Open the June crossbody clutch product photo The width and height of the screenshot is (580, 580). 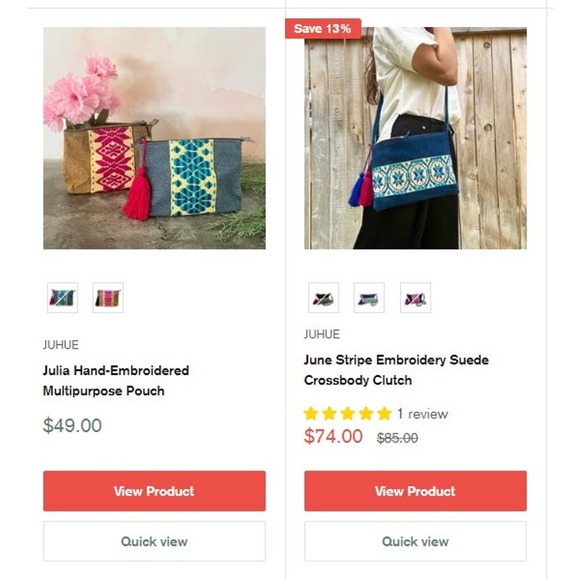(415, 138)
